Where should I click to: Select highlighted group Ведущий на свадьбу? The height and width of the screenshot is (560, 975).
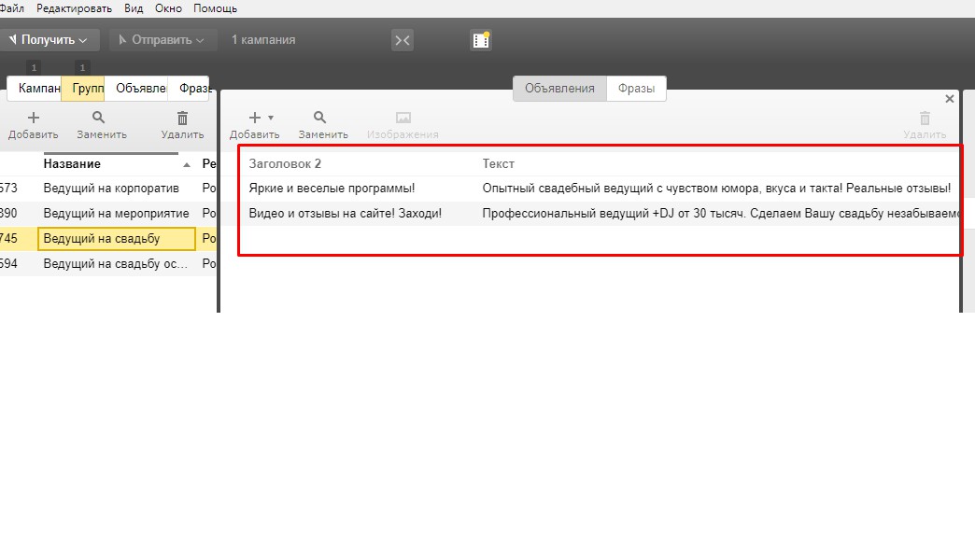117,239
